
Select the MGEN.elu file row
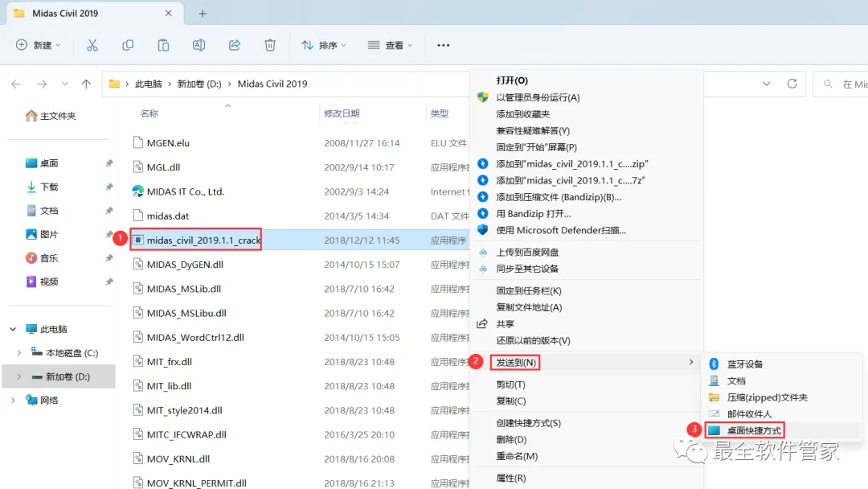pos(299,143)
